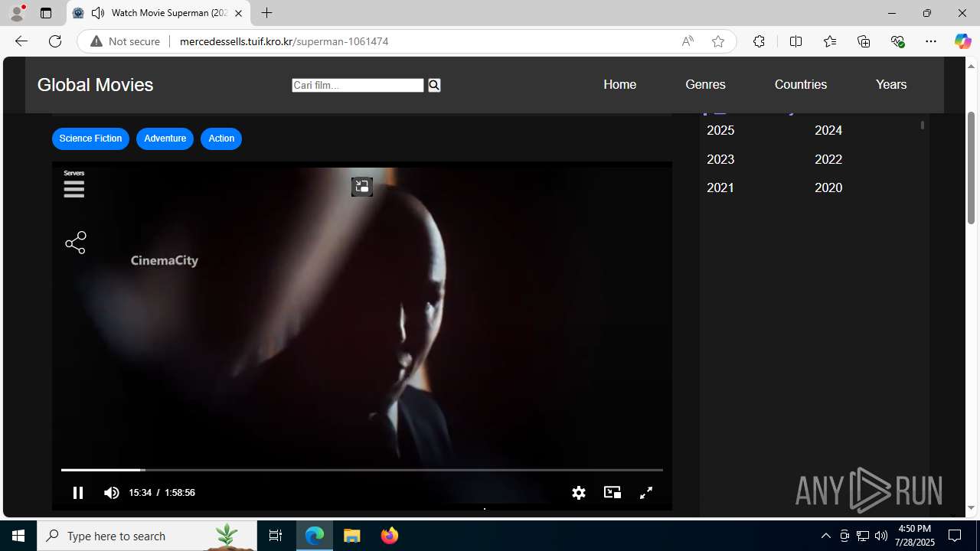The height and width of the screenshot is (551, 980).
Task: Select the Action genre tag
Action: click(221, 139)
